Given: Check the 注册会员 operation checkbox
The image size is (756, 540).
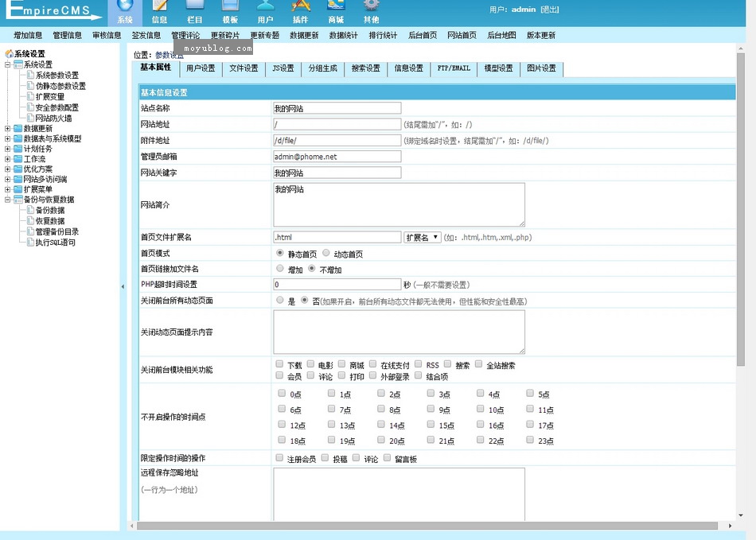Looking at the screenshot, I should pyautogui.click(x=279, y=457).
